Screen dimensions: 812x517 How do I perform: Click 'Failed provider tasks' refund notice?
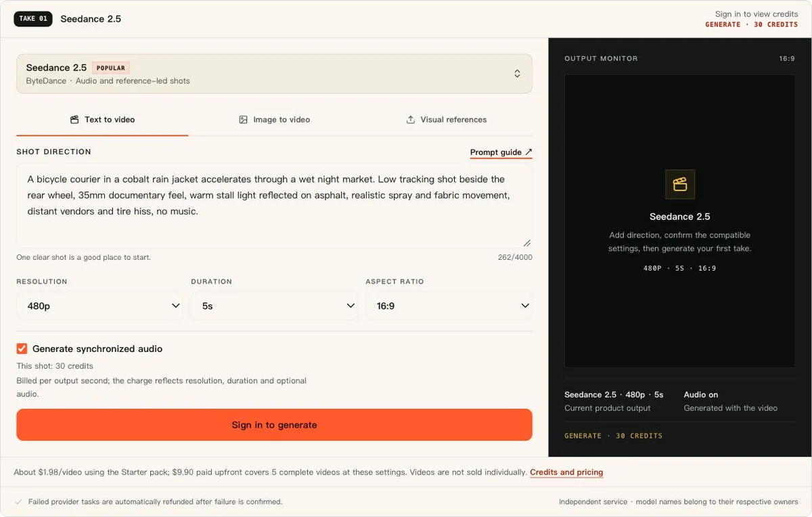click(x=155, y=502)
